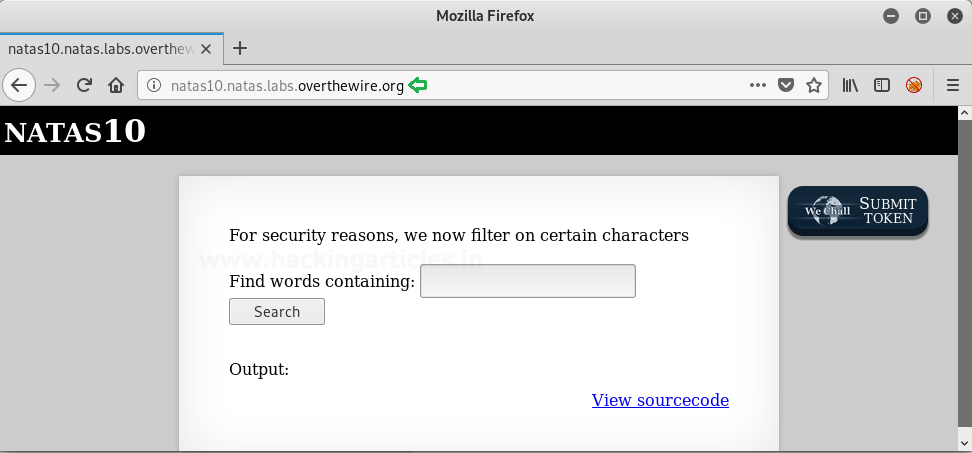Toggle the Firefox sidebar
This screenshot has width=972, height=453.
pos(882,85)
